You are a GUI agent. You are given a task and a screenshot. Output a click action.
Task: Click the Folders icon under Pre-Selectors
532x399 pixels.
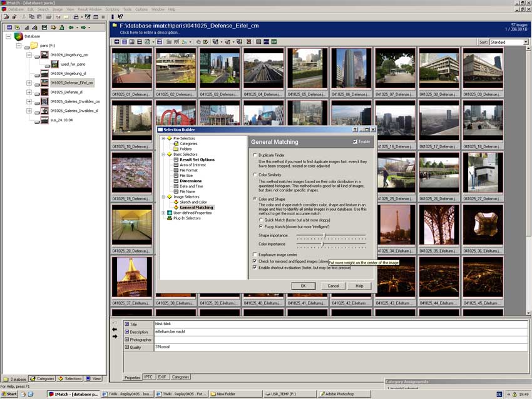176,149
